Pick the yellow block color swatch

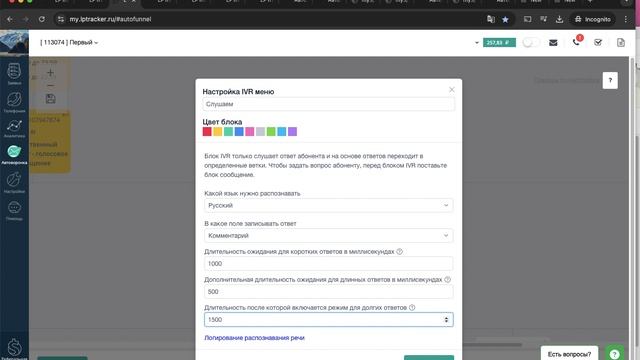[x=218, y=131]
